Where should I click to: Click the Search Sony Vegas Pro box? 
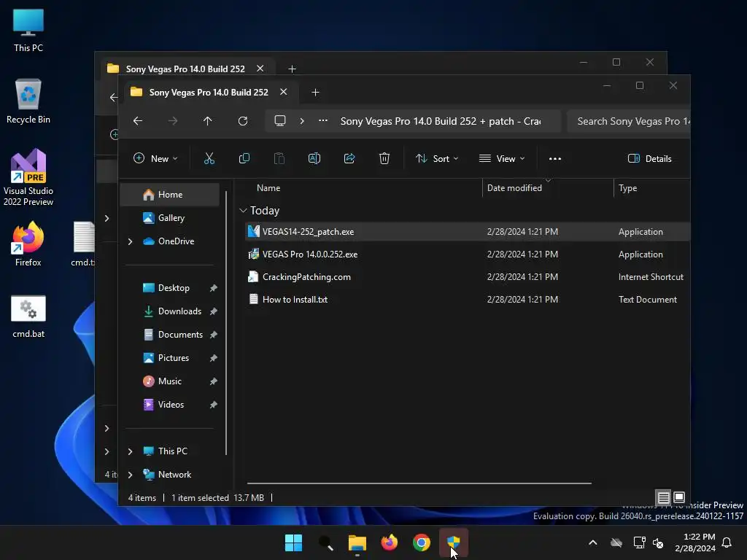click(x=629, y=121)
